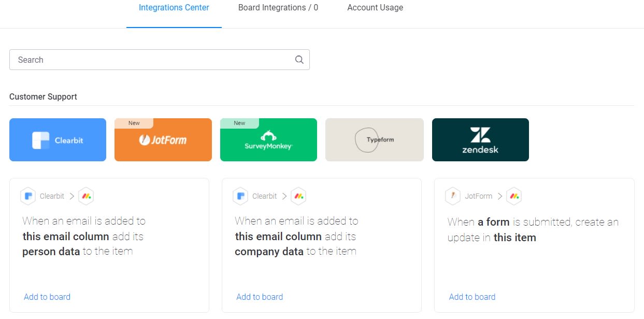The width and height of the screenshot is (644, 319).
Task: Click 'this item' in JotForm recipe
Action: (515, 238)
